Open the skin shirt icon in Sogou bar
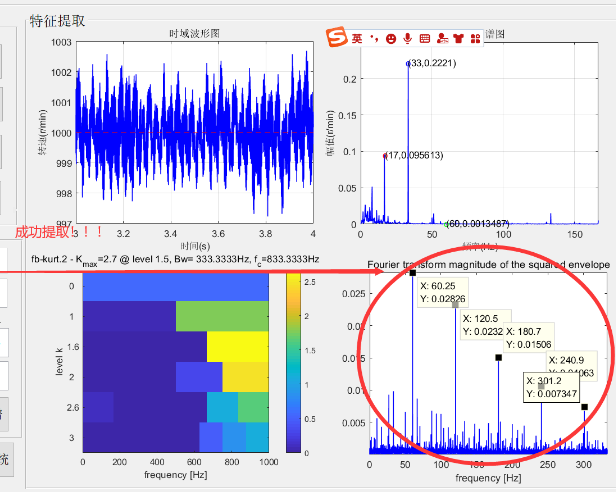The image size is (616, 492). [458, 39]
